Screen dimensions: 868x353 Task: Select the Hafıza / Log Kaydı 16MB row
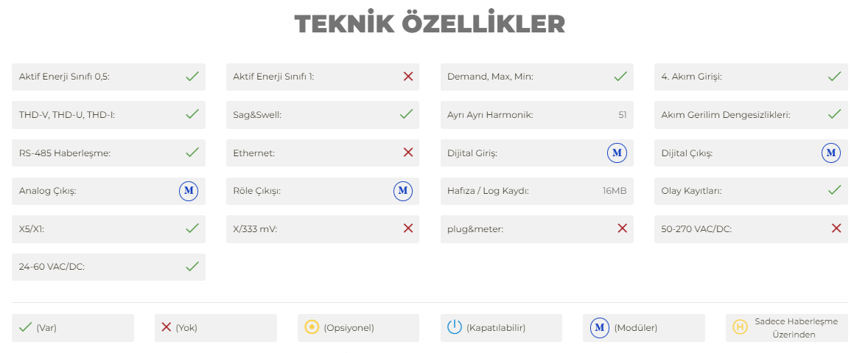pos(537,191)
